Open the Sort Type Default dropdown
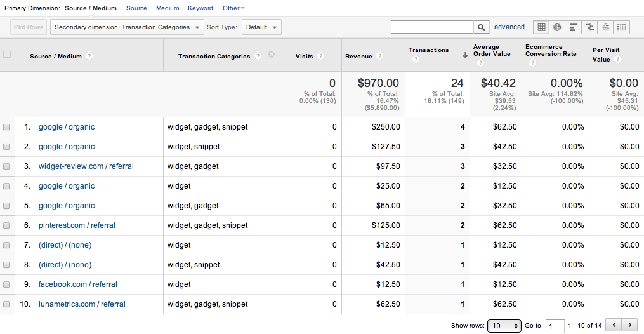The image size is (644, 334). 261,27
